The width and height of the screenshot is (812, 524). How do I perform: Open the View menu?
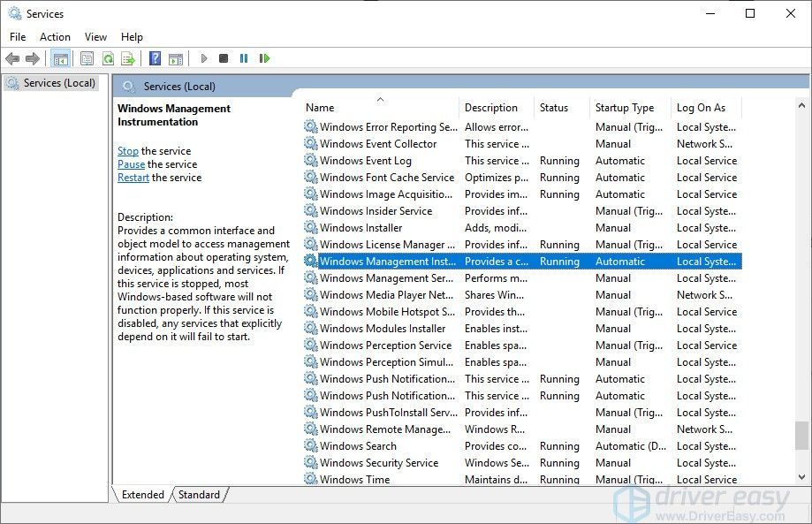[x=95, y=37]
